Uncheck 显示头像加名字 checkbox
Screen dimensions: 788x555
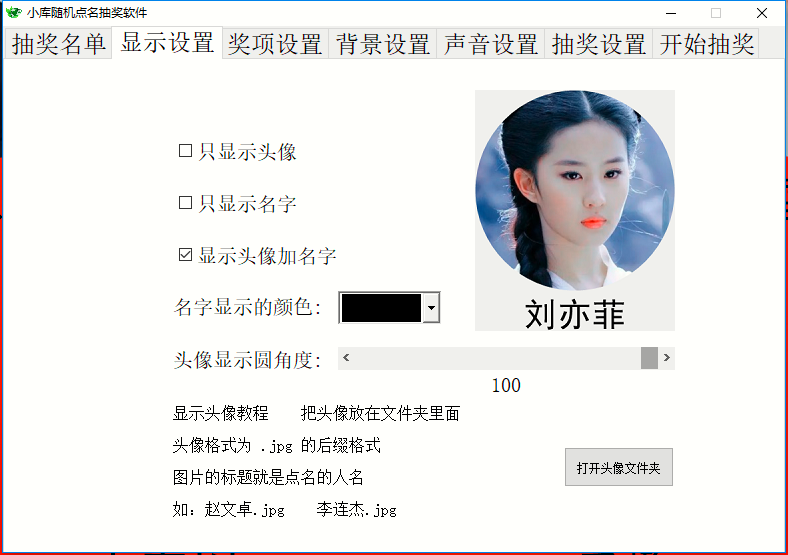tap(185, 254)
